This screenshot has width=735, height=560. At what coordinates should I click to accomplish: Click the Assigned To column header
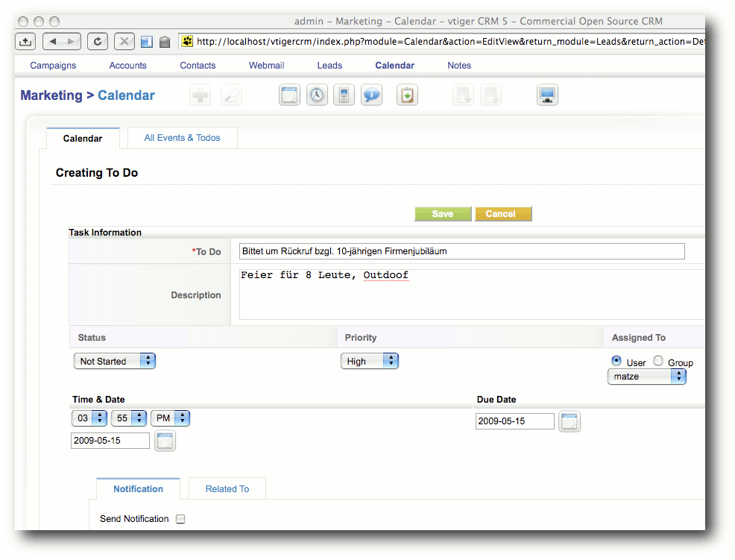[x=638, y=338]
